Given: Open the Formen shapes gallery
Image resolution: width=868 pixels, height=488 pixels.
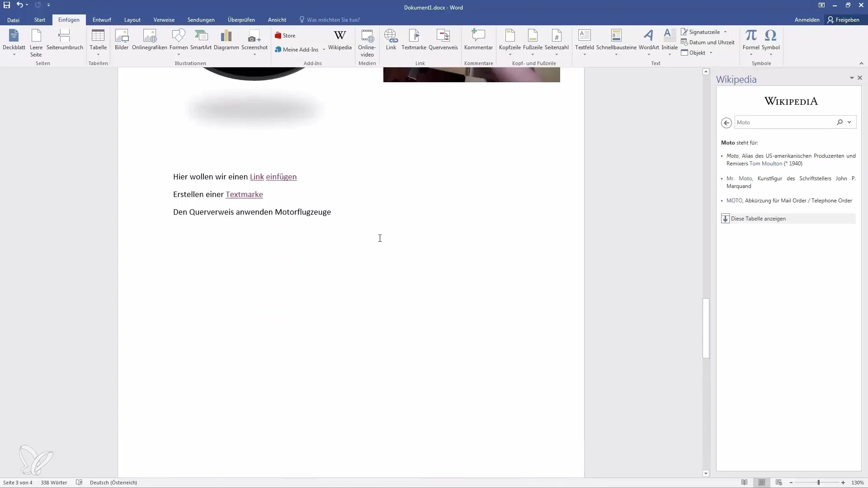Looking at the screenshot, I should click(179, 42).
